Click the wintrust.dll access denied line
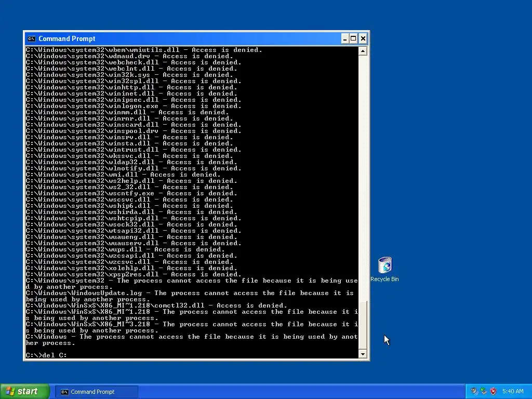532x399 pixels. [134, 150]
